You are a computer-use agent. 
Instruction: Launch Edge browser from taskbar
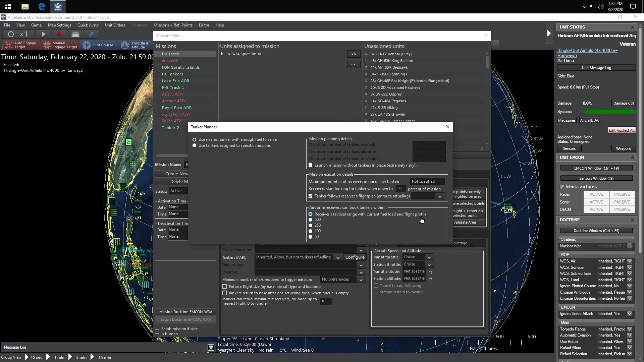(x=42, y=6)
